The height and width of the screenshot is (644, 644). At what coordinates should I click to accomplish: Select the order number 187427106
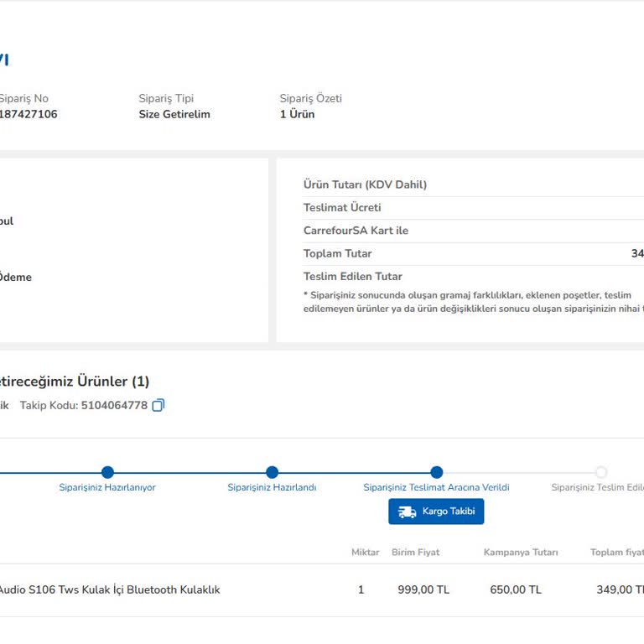point(29,114)
